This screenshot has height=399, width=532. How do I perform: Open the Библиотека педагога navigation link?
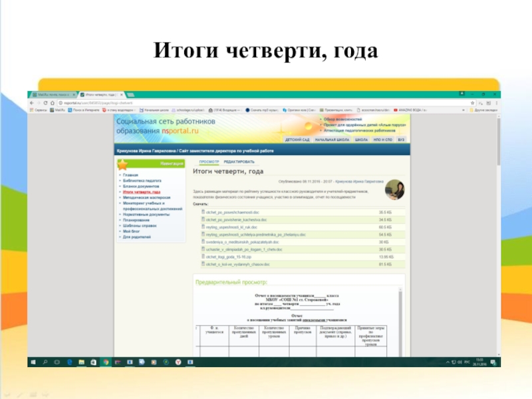tap(143, 180)
